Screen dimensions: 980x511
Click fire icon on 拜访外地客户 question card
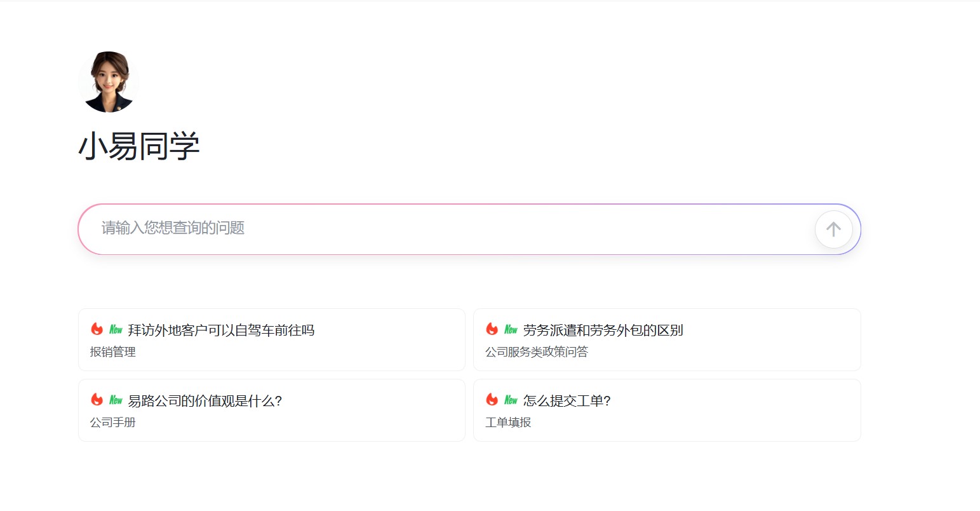(x=97, y=329)
